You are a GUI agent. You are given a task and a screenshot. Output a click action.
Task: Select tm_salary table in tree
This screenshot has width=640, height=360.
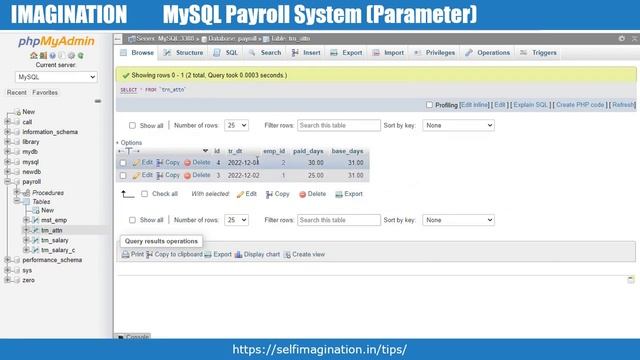tap(55, 240)
